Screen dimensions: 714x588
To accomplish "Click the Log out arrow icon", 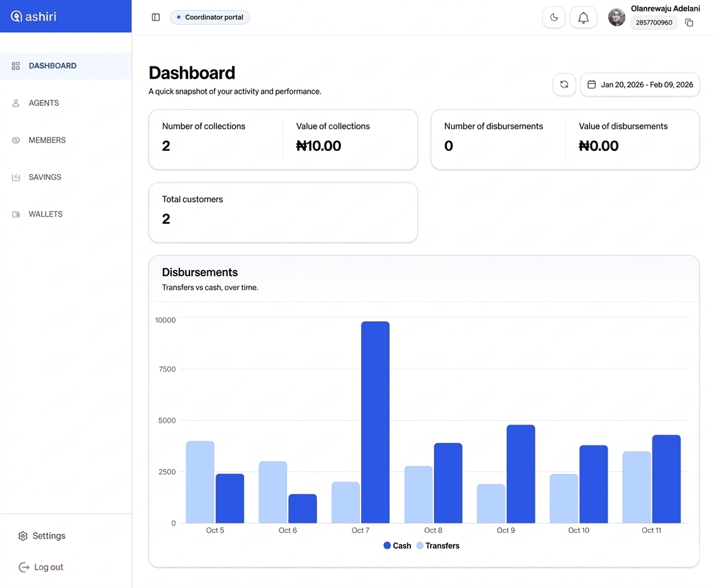I will pos(23,567).
